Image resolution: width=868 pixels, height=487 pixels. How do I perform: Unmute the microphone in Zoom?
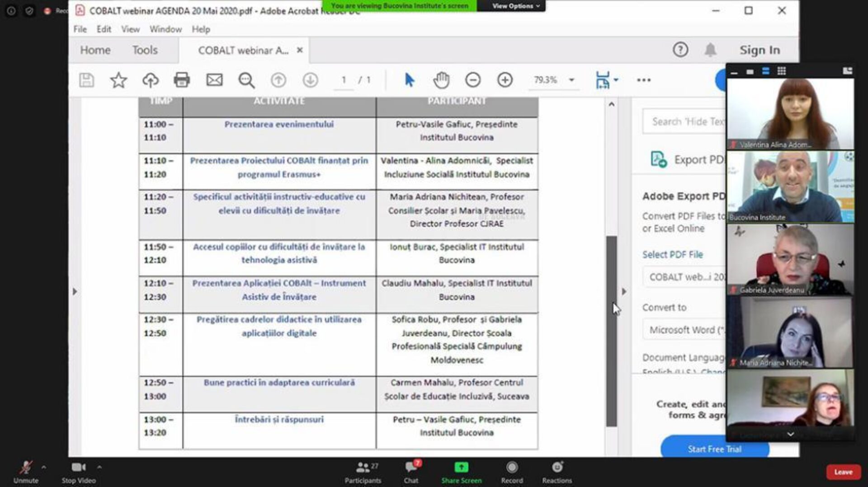tap(26, 471)
